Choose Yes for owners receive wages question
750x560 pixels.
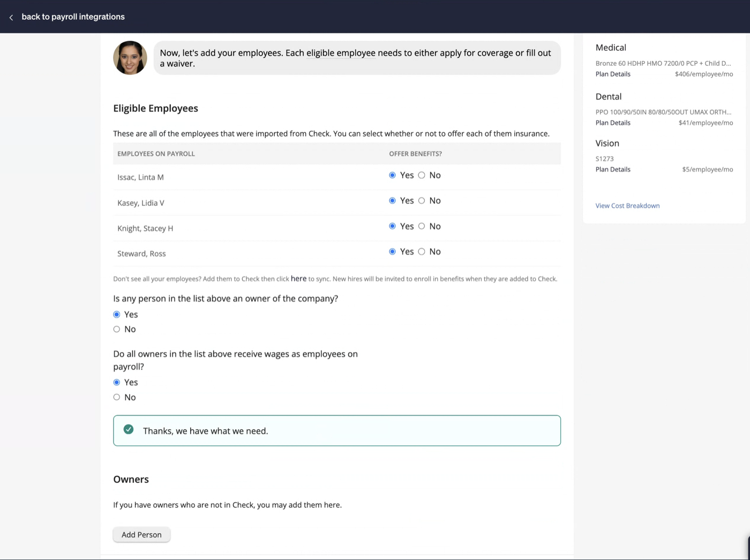click(117, 383)
